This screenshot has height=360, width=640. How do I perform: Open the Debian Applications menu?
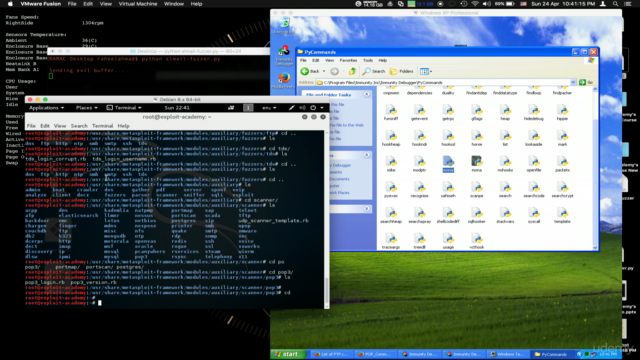tap(47, 108)
